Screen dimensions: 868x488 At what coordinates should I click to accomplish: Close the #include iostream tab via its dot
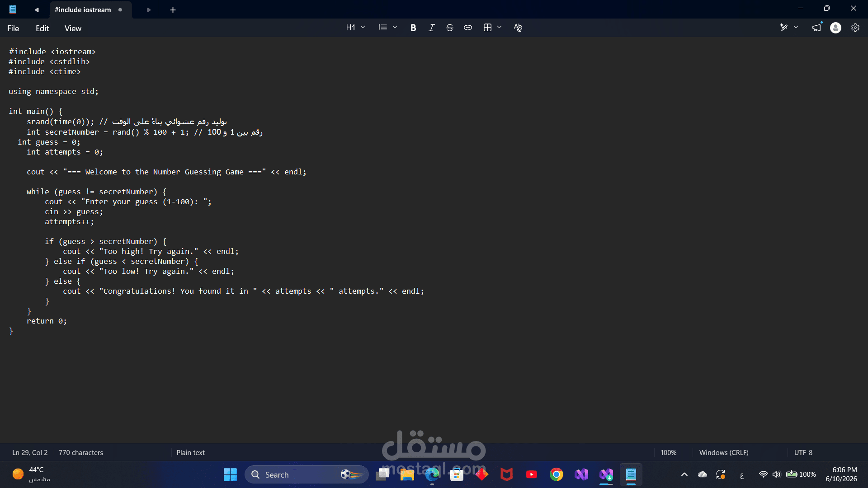point(120,10)
